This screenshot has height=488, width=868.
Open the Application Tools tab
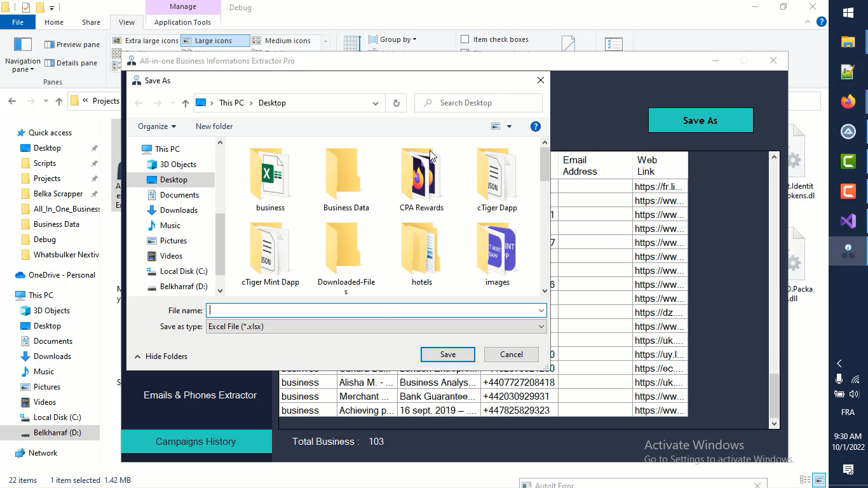[183, 22]
